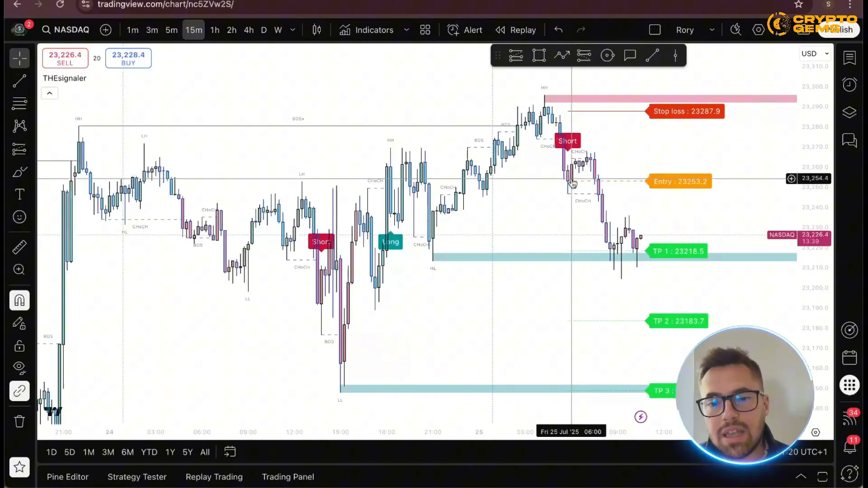The height and width of the screenshot is (488, 868).
Task: Expand the Rory layout dropdown
Action: pos(712,30)
